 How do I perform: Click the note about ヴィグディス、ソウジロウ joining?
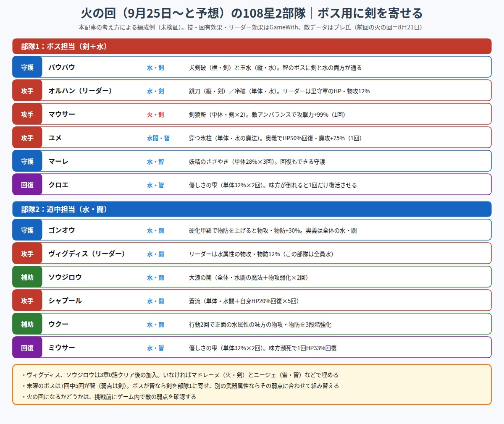pos(180,375)
